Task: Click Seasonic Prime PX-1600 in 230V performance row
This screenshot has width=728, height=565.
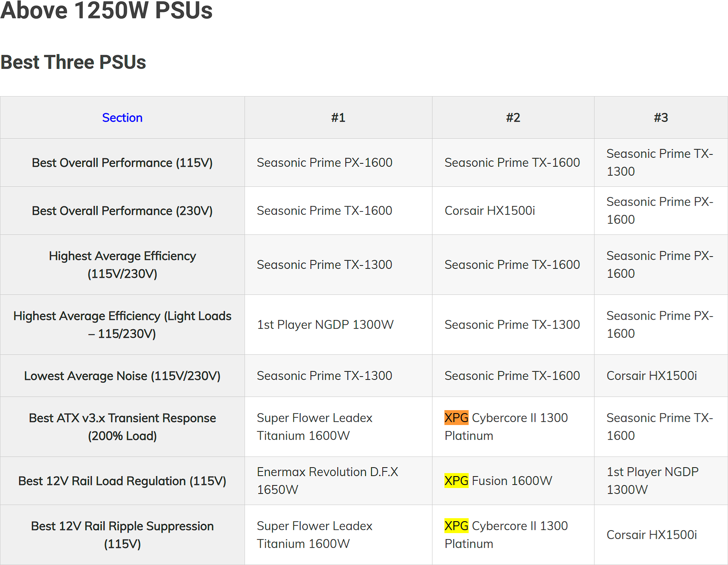Action: point(660,211)
